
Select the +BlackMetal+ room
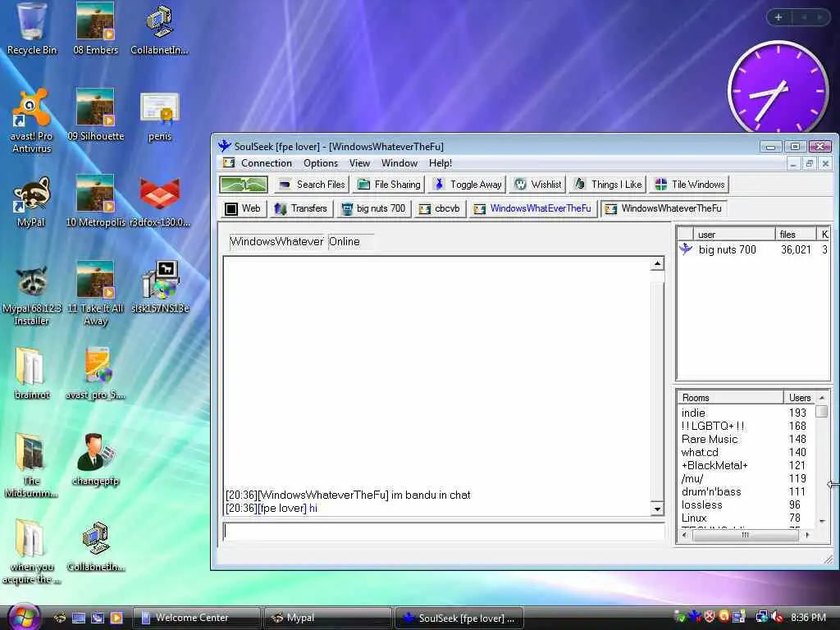pyautogui.click(x=745, y=466)
